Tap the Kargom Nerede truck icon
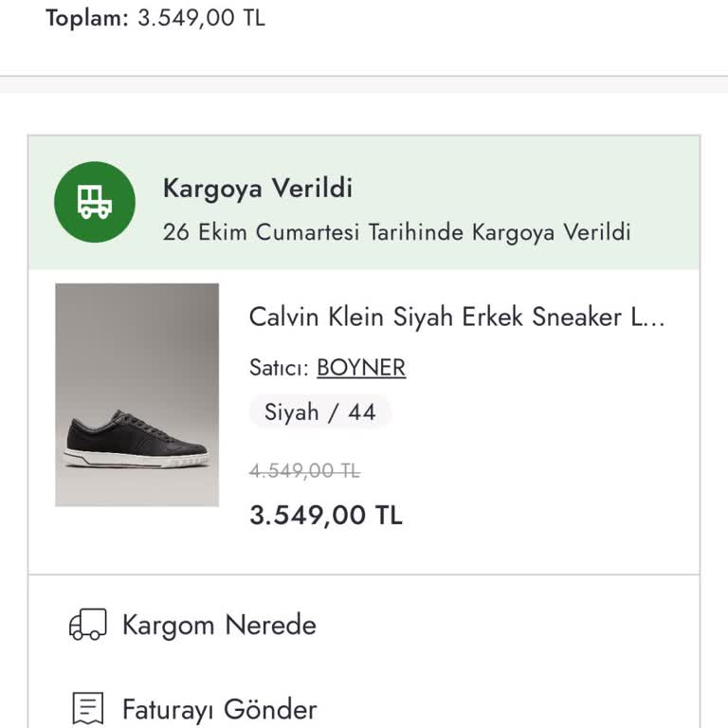 [88, 625]
